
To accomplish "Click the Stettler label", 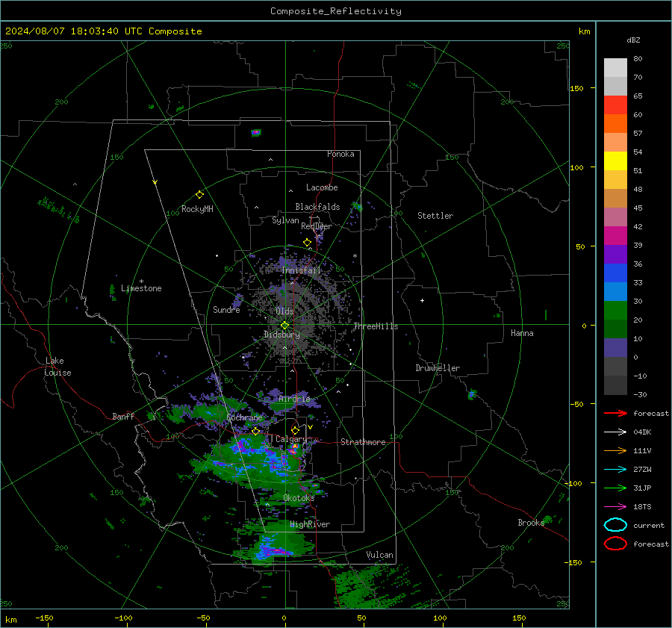I will click(x=435, y=216).
